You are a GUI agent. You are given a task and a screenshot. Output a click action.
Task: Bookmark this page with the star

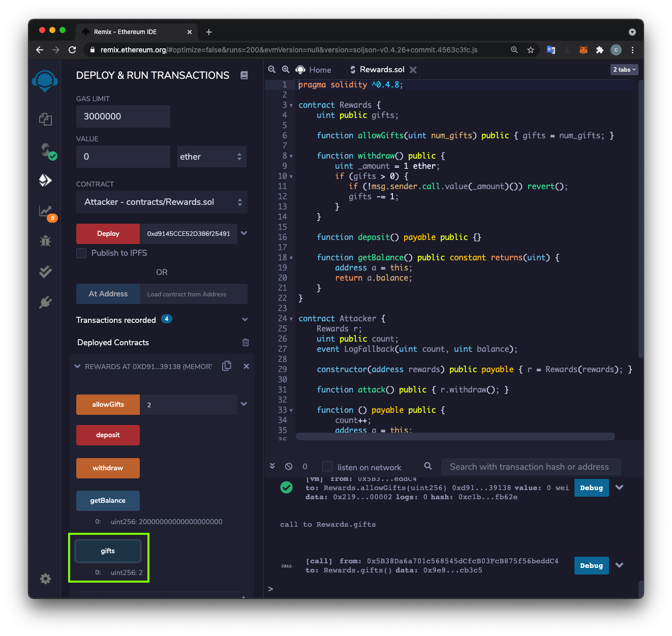pos(531,50)
